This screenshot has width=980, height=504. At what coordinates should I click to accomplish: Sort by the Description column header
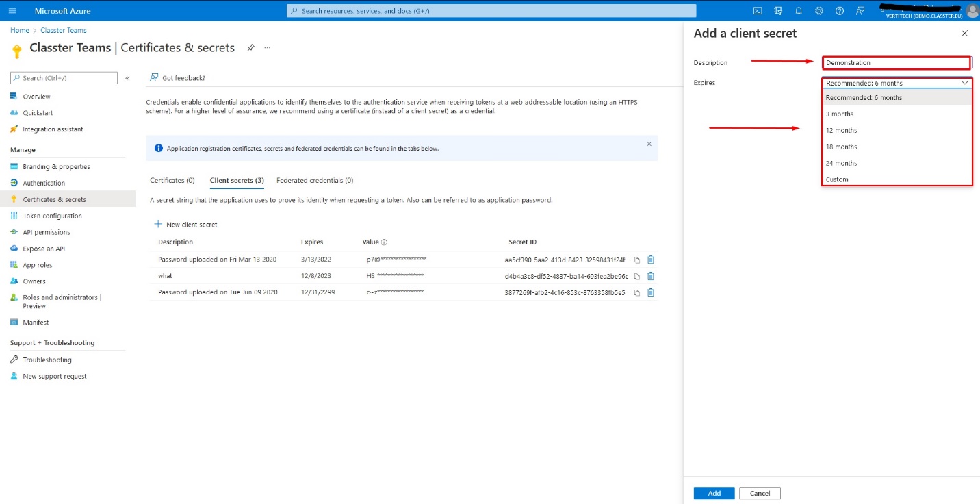tap(175, 242)
